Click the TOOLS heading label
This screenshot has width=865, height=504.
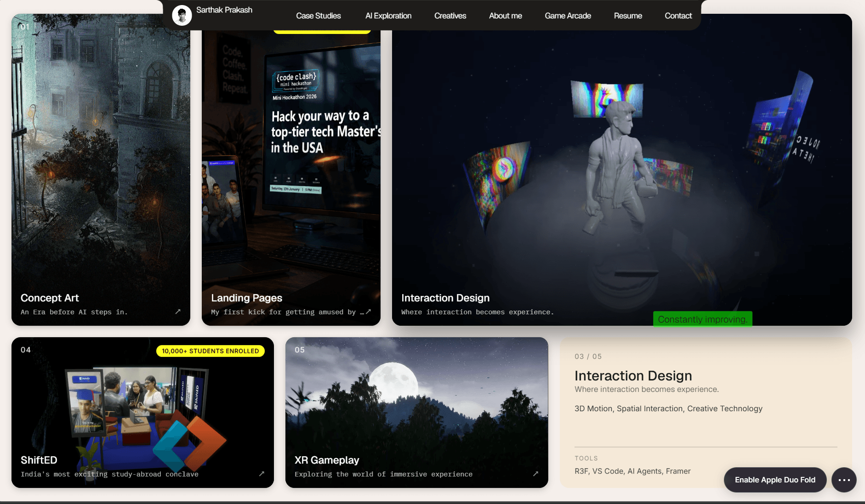point(586,458)
